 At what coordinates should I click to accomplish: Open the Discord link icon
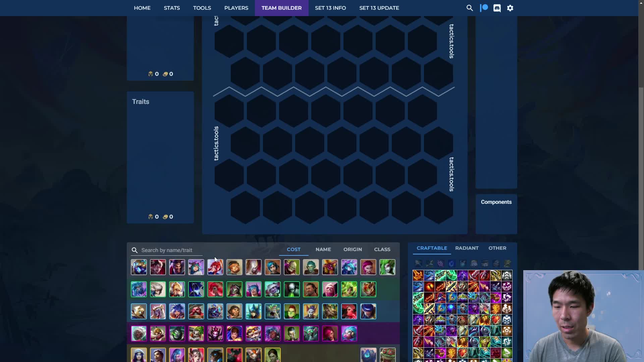(497, 8)
